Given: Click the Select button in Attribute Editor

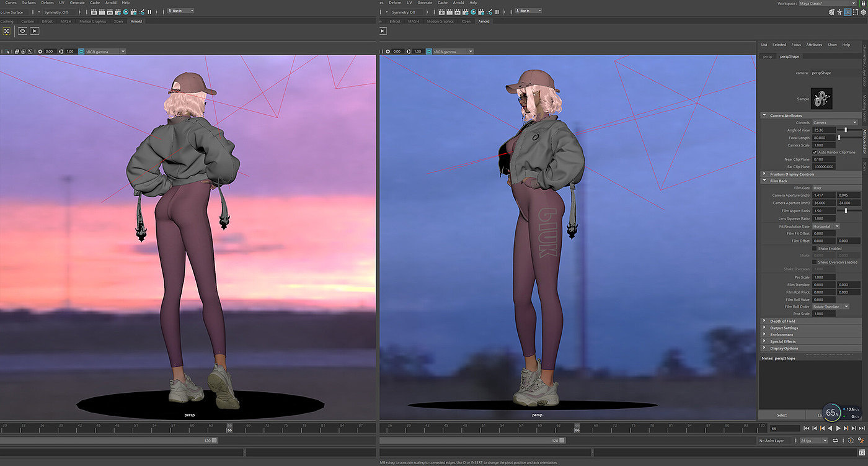Looking at the screenshot, I should tap(782, 415).
